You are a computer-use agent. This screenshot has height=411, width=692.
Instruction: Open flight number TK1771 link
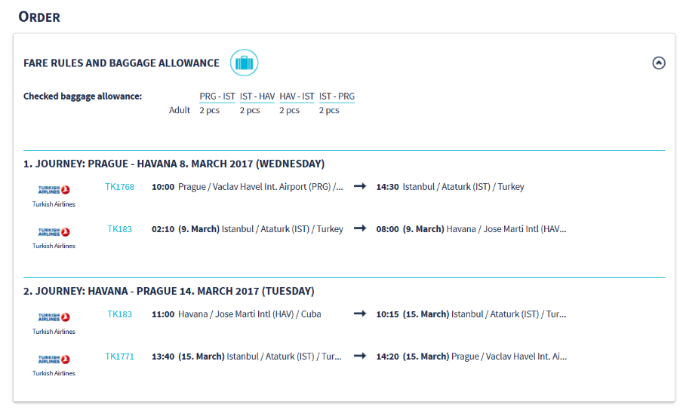click(119, 356)
